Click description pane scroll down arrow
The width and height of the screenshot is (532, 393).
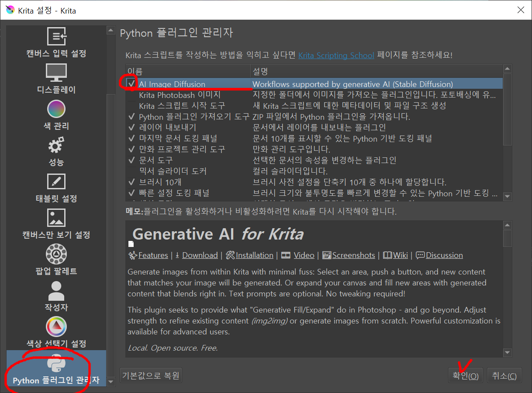point(507,352)
